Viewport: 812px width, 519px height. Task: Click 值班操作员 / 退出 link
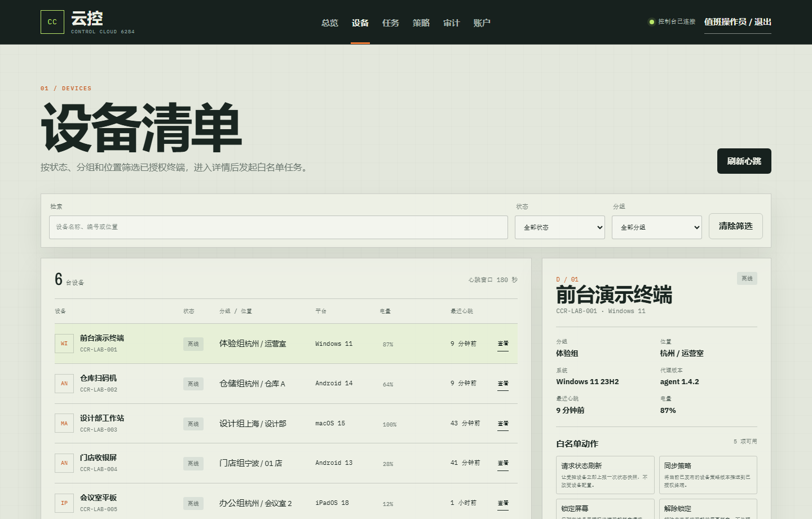pyautogui.click(x=738, y=22)
